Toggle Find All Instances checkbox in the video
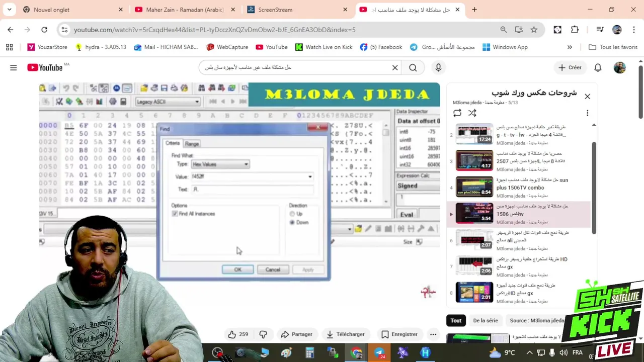644x362 pixels. tap(175, 214)
